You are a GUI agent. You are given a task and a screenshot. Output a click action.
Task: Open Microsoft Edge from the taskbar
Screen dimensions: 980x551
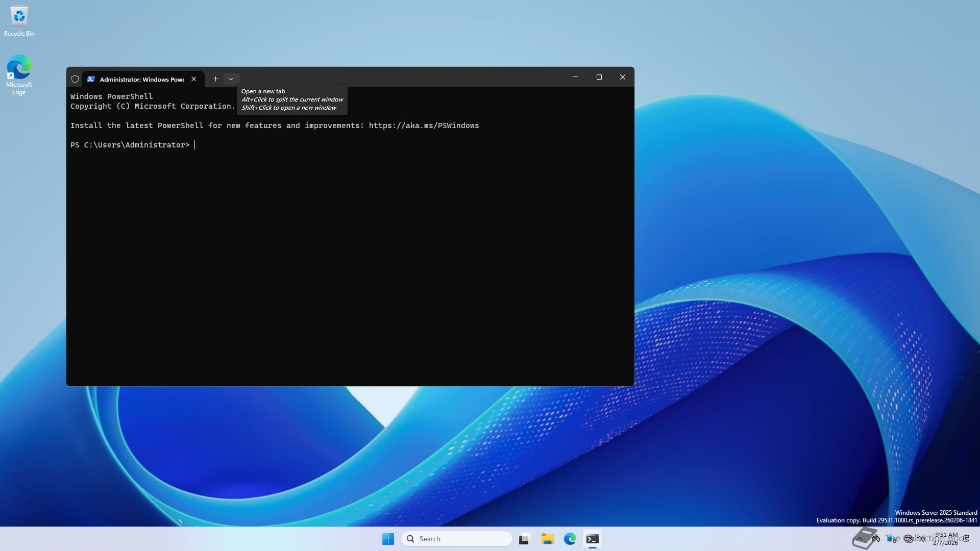coord(570,539)
